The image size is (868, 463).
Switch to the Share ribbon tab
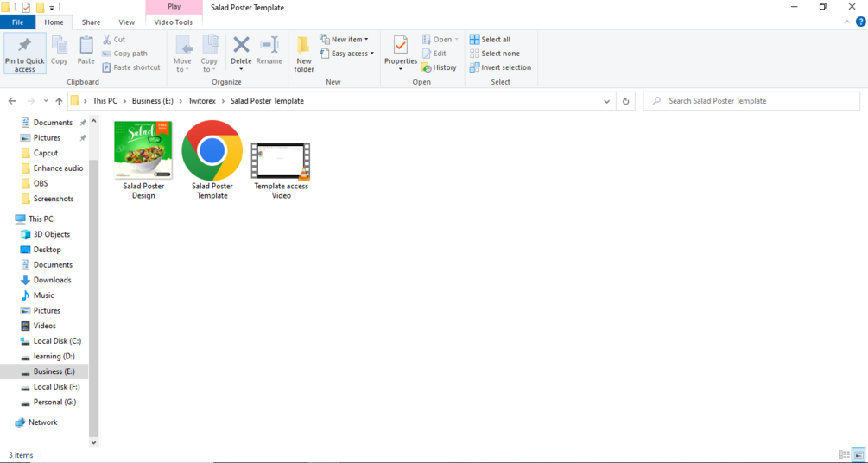pos(91,22)
